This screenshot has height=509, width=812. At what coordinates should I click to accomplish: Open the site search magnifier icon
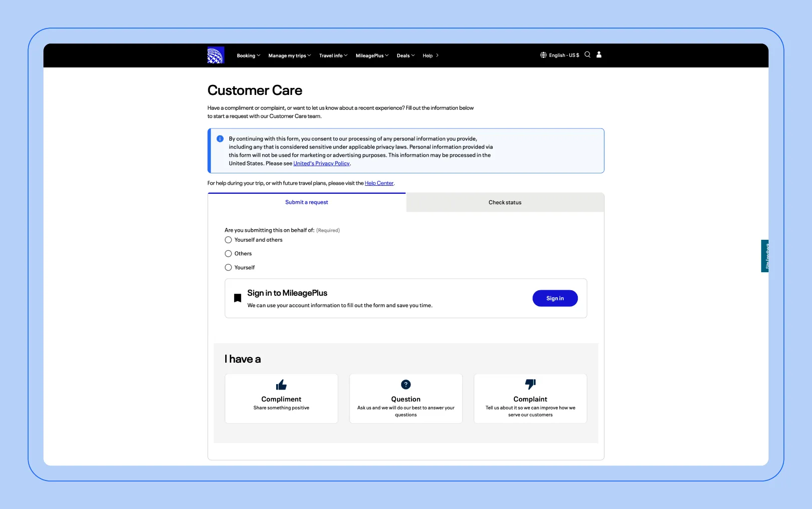(587, 55)
